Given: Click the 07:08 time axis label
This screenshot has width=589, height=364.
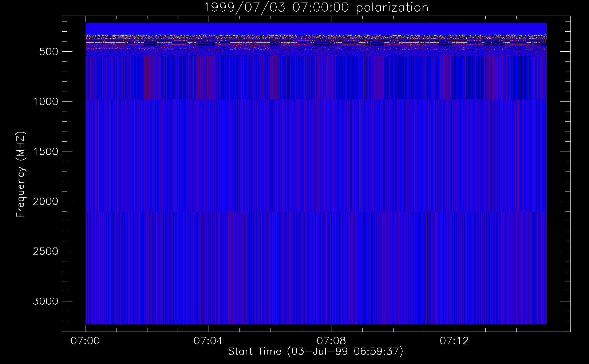Looking at the screenshot, I should tap(331, 341).
